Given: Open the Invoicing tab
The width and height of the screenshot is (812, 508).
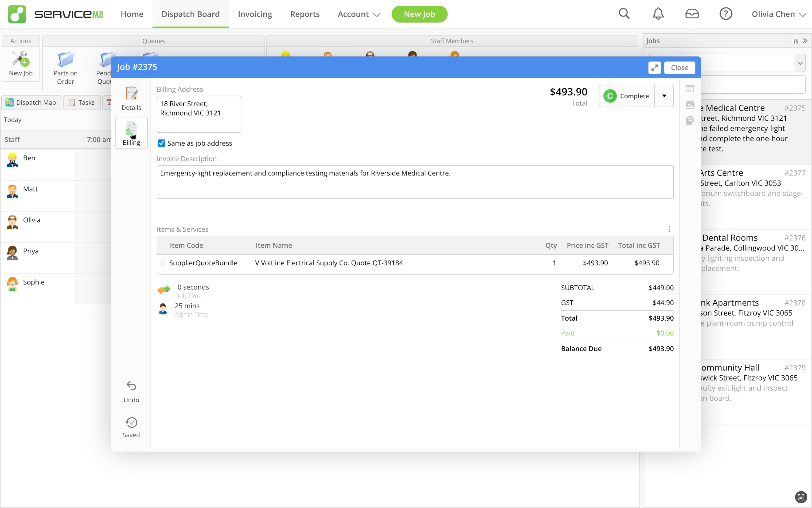Looking at the screenshot, I should coord(255,14).
